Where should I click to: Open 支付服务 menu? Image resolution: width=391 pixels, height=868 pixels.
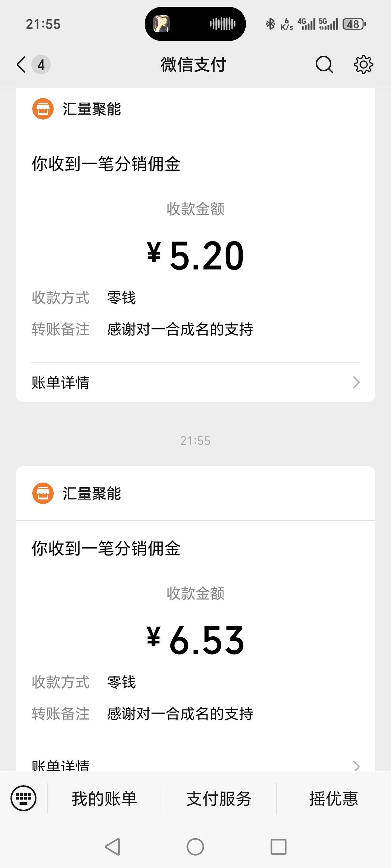tap(219, 798)
